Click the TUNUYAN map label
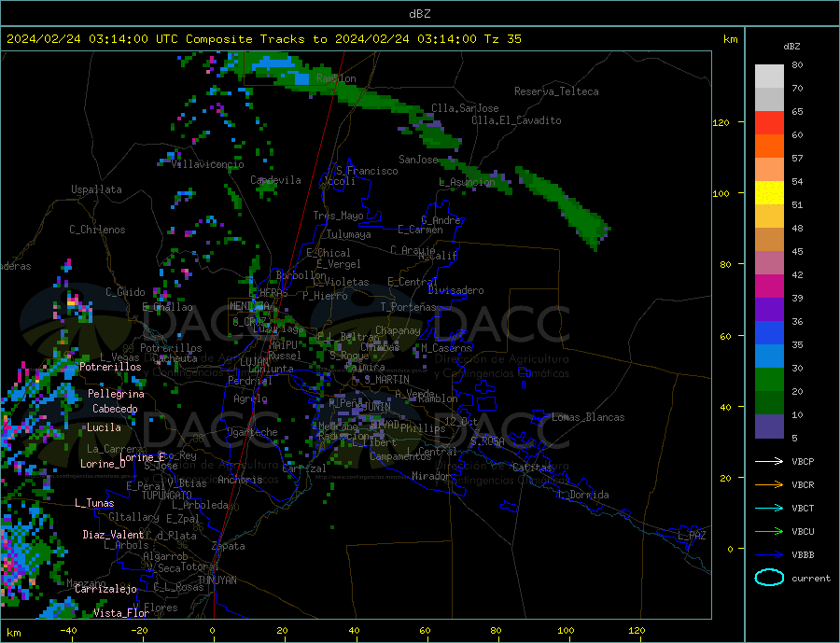 coord(217,580)
